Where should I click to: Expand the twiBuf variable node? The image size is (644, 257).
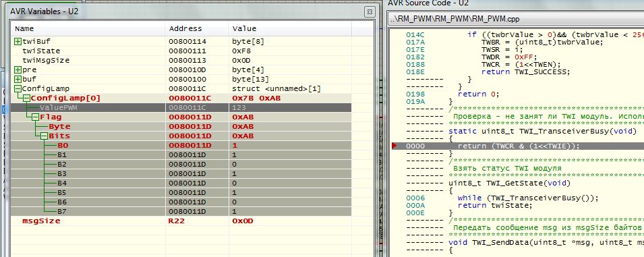point(18,41)
